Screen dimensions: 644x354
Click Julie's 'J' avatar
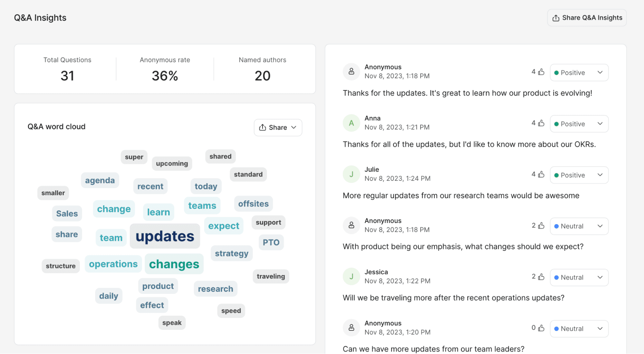tap(351, 174)
